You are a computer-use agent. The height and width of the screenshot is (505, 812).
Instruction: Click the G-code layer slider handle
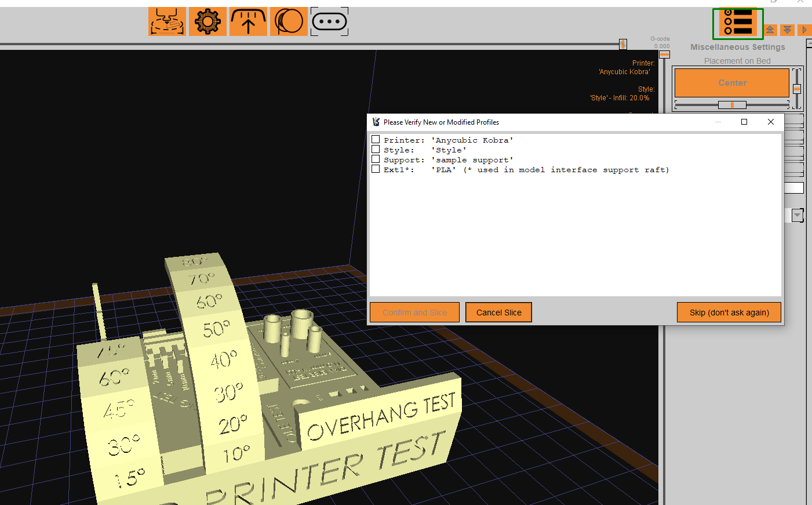(x=664, y=55)
